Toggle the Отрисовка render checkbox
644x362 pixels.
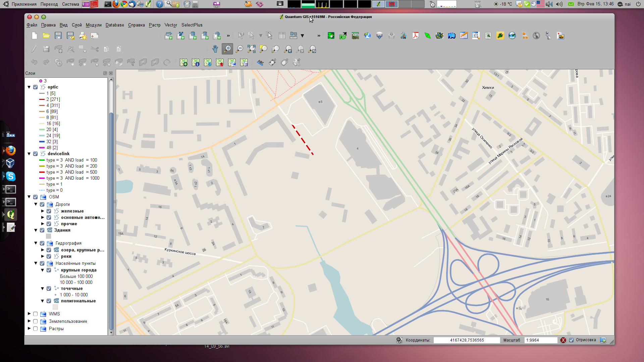(572, 340)
